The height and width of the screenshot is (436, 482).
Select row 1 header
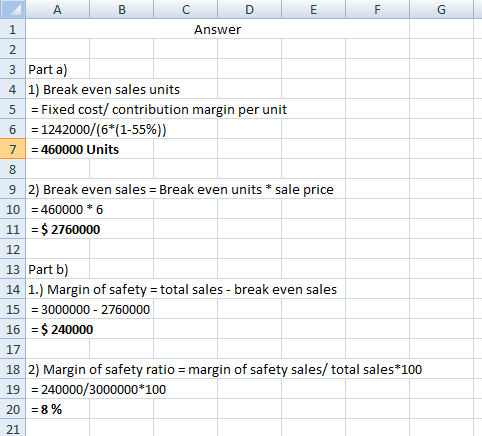pyautogui.click(x=13, y=29)
